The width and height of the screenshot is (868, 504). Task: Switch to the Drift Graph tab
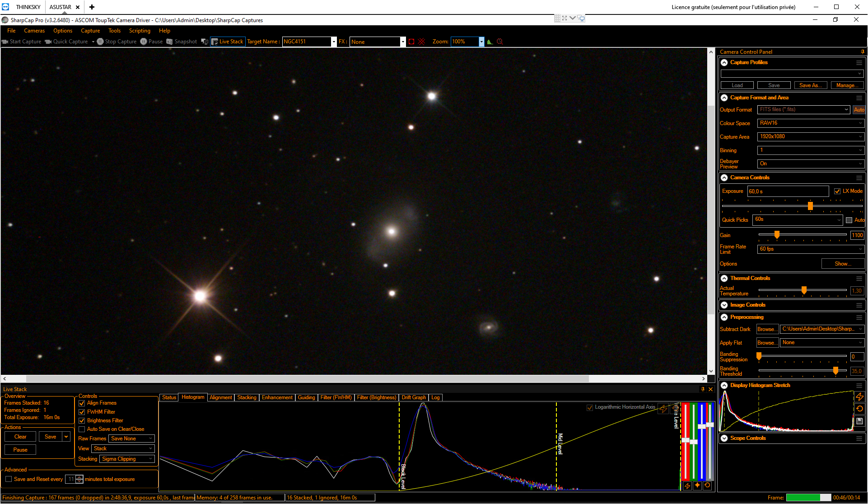pos(414,397)
